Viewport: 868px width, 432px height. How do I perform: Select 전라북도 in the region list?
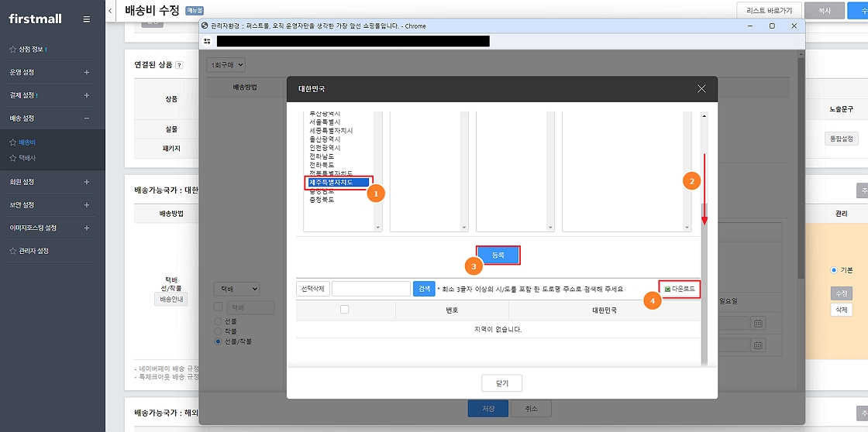322,165
